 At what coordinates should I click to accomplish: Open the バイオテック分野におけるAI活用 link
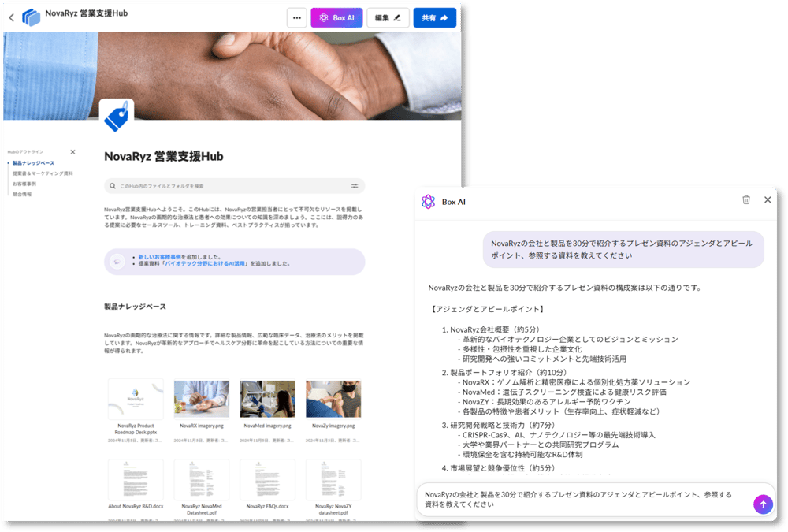pyautogui.click(x=206, y=265)
